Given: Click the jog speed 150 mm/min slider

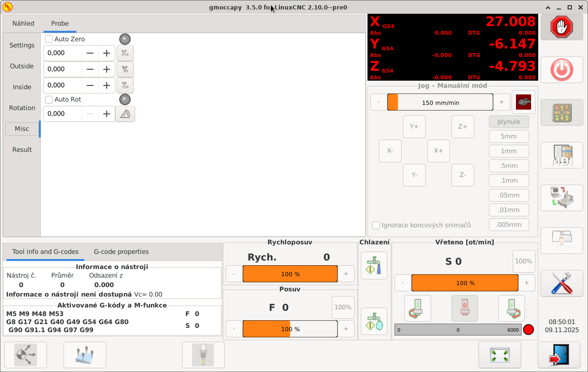Looking at the screenshot, I should pyautogui.click(x=440, y=102).
